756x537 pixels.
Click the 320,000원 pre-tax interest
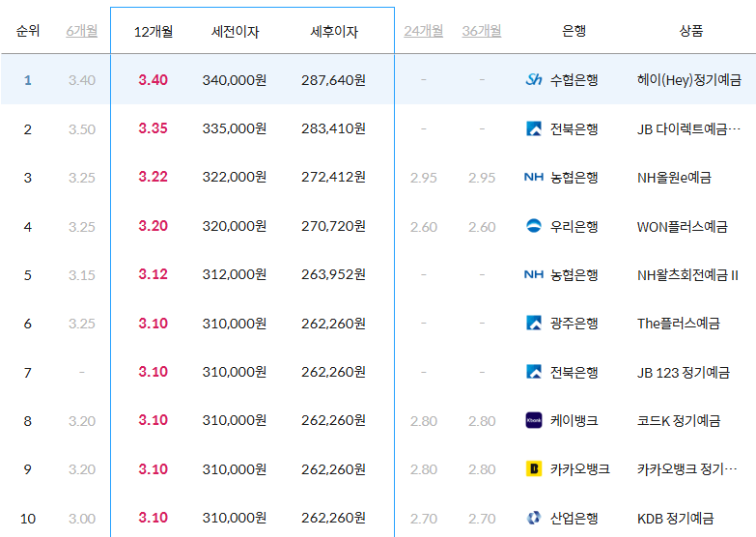pyautogui.click(x=235, y=226)
